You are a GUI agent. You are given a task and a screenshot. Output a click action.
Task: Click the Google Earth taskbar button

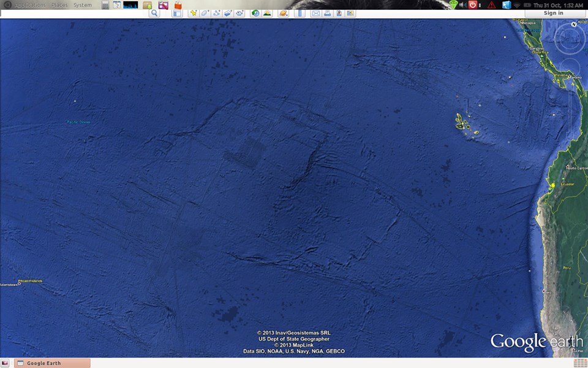click(52, 363)
